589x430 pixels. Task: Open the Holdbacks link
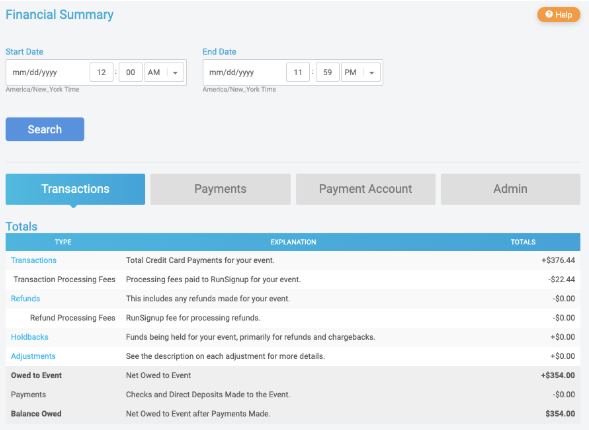[x=29, y=337]
